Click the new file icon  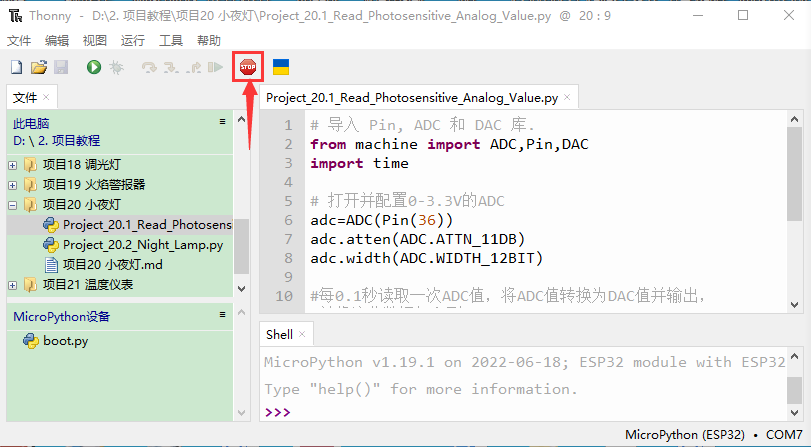[x=16, y=67]
